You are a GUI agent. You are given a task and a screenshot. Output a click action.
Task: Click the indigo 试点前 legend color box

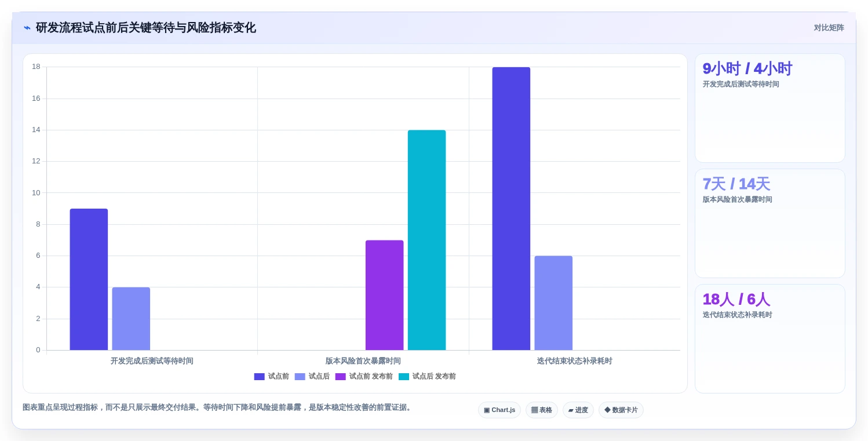(260, 377)
